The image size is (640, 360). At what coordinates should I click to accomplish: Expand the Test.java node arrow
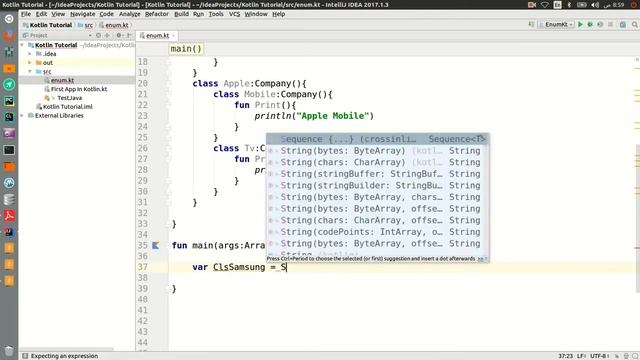(53, 98)
